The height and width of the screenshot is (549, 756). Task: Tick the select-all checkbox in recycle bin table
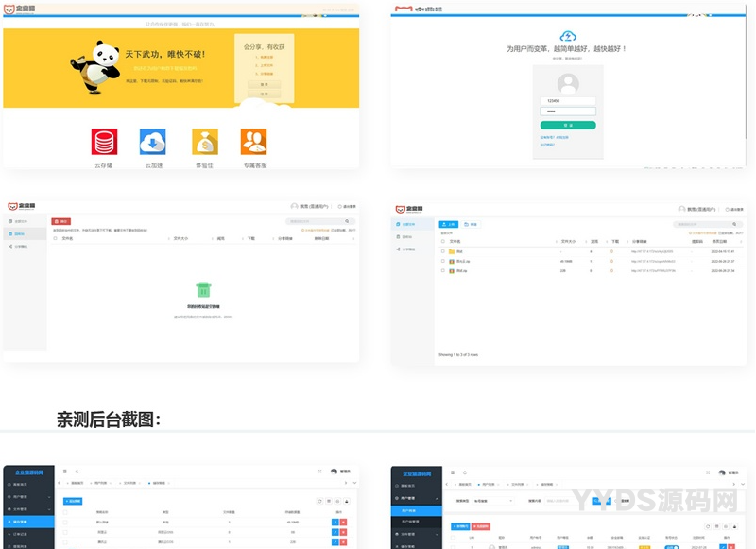click(x=56, y=239)
